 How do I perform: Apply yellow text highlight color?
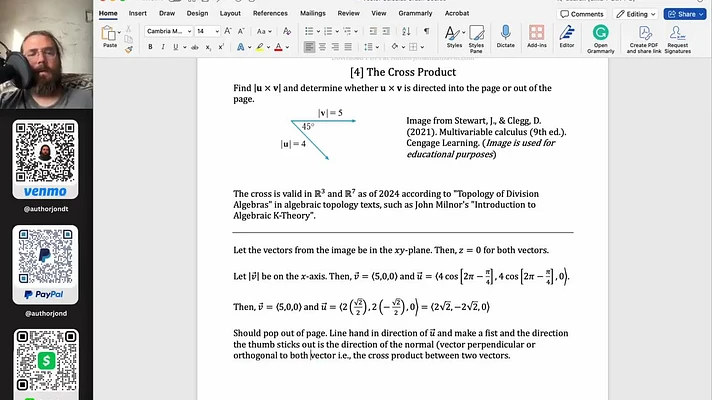tap(260, 47)
